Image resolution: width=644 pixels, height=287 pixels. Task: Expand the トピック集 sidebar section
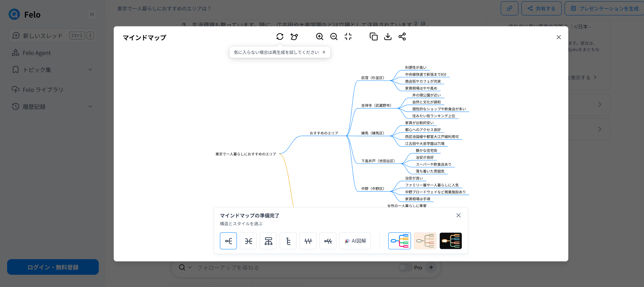[90, 70]
